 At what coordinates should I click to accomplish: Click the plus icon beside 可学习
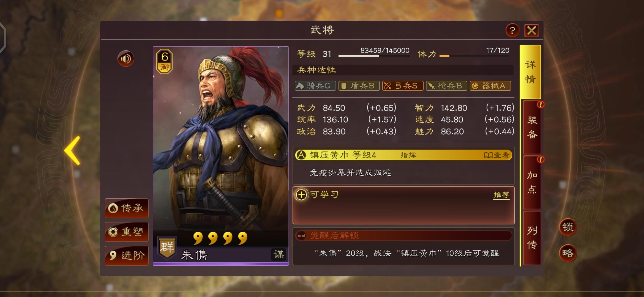[301, 195]
